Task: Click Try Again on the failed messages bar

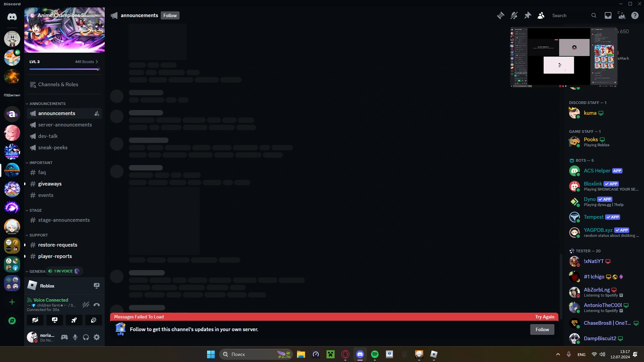Action: point(544,317)
